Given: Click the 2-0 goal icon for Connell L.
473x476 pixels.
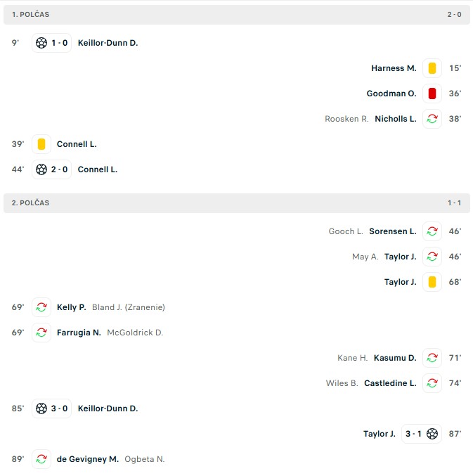Looking at the screenshot, I should [41, 169].
